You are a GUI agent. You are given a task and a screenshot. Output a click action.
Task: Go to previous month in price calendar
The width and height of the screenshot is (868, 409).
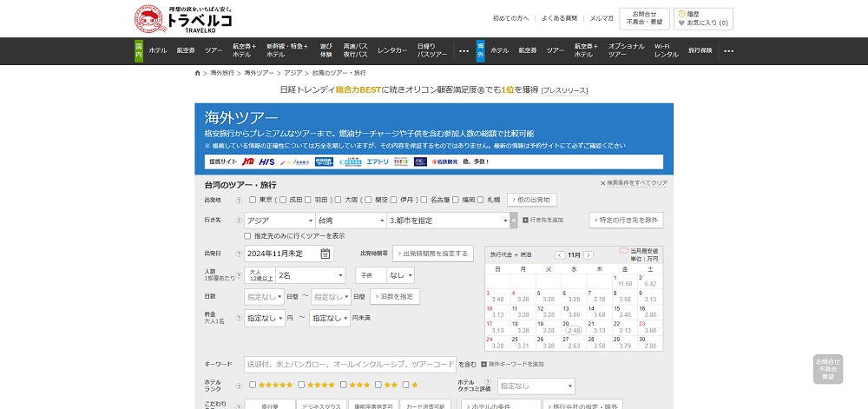click(559, 255)
